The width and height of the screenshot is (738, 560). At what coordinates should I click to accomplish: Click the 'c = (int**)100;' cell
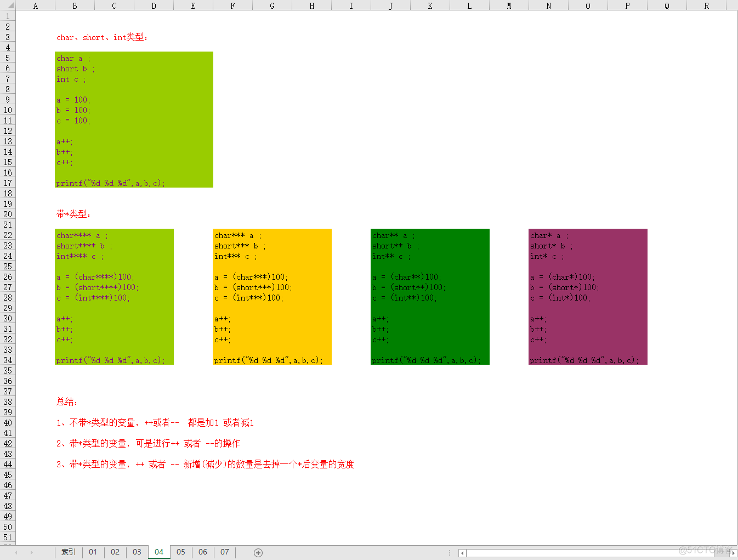point(405,298)
